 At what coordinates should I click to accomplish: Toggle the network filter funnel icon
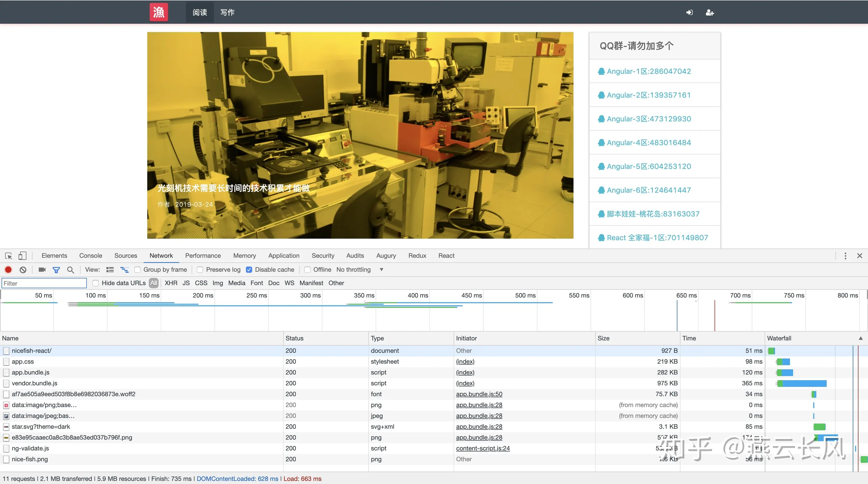[56, 269]
